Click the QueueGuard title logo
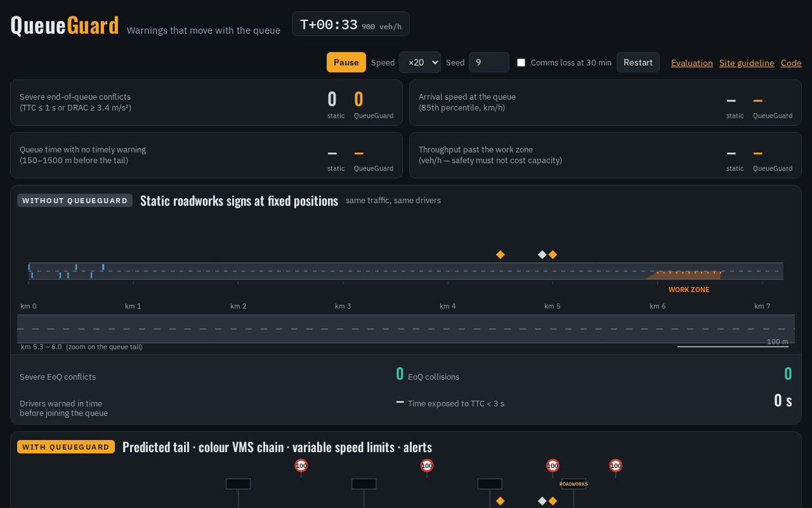Viewport: 812px width, 508px height. click(65, 25)
